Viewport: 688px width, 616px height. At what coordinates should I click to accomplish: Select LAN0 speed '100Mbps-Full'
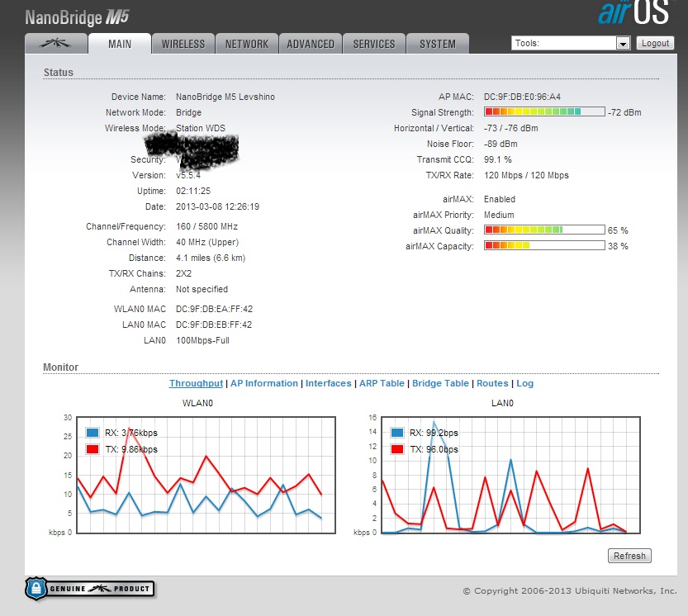(x=202, y=340)
